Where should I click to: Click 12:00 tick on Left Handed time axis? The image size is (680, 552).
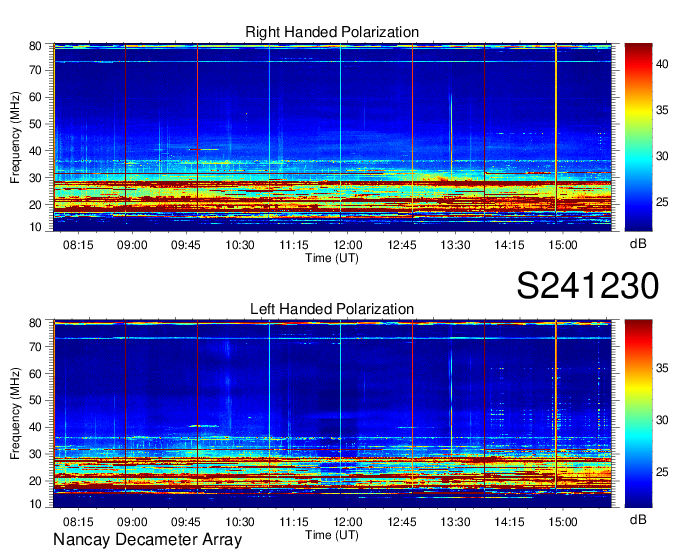coord(347,522)
